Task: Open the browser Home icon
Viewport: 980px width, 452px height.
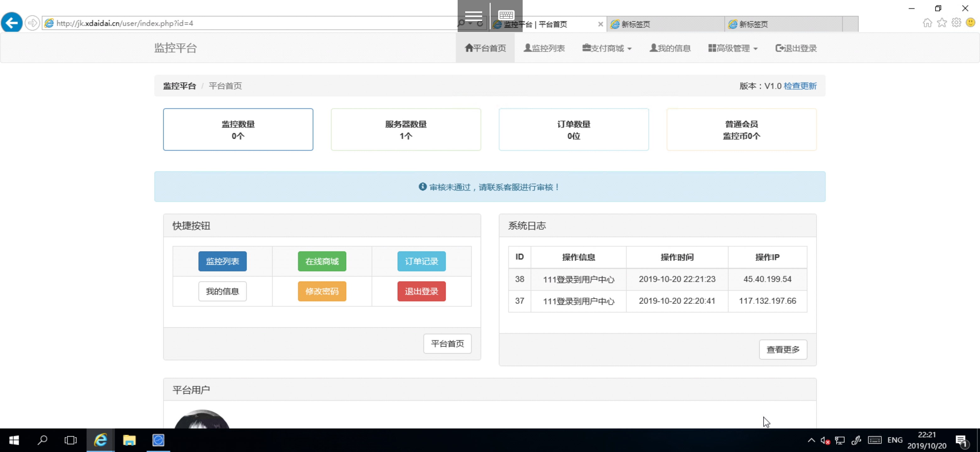Action: point(927,23)
